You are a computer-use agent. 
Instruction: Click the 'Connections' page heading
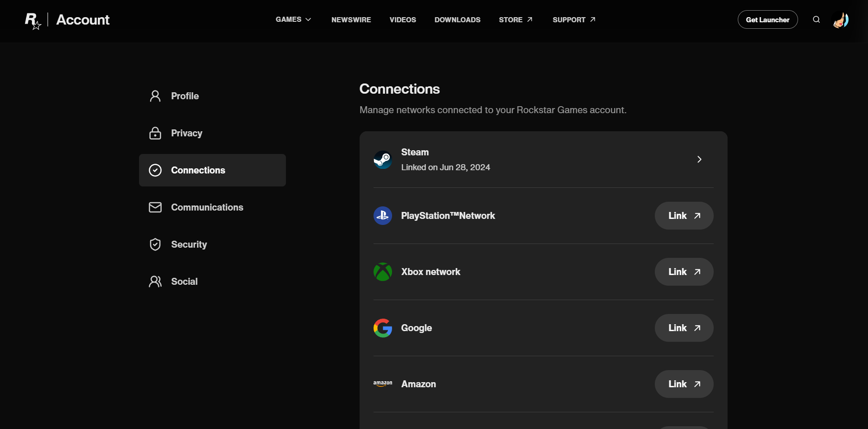(399, 89)
